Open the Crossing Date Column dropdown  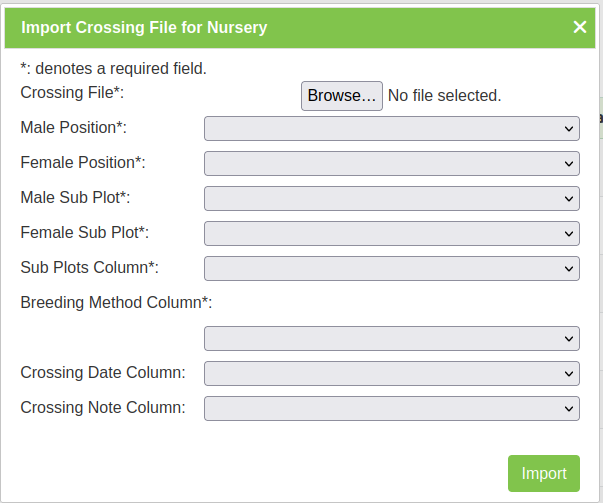coord(391,373)
